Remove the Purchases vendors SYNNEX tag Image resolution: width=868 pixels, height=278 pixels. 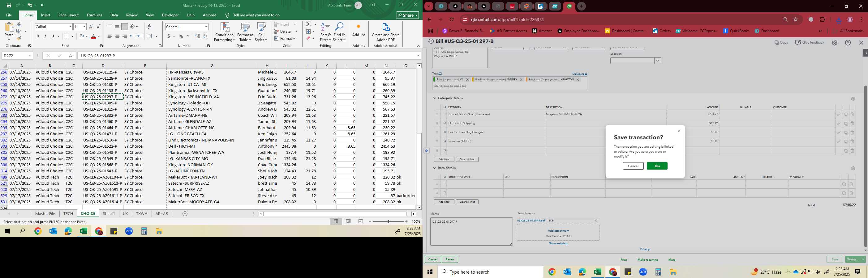pos(521,80)
